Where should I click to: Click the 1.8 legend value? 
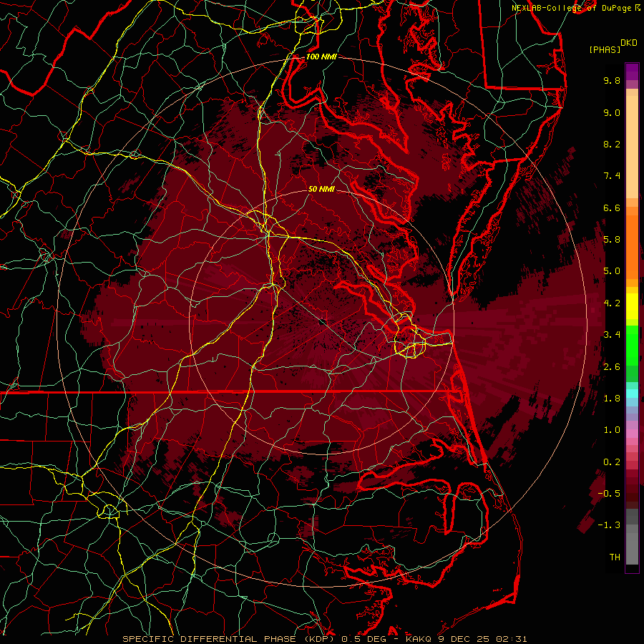tap(612, 399)
